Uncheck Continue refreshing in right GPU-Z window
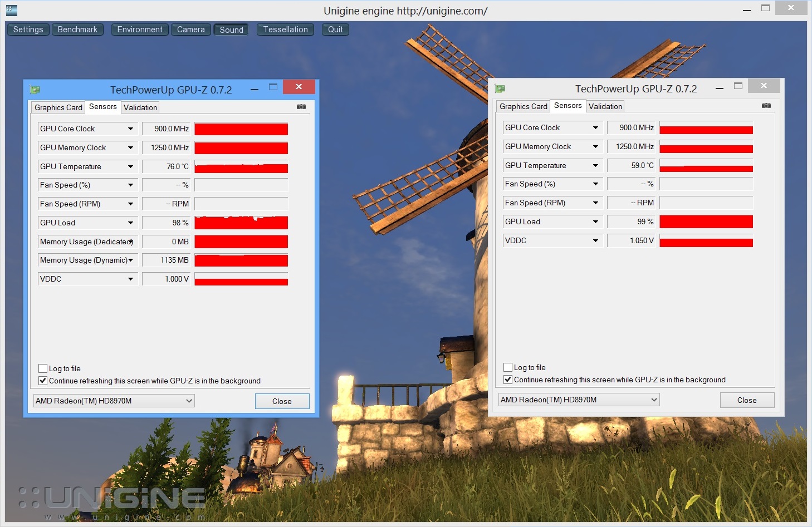Screen dimensions: 812x527 coord(508,380)
